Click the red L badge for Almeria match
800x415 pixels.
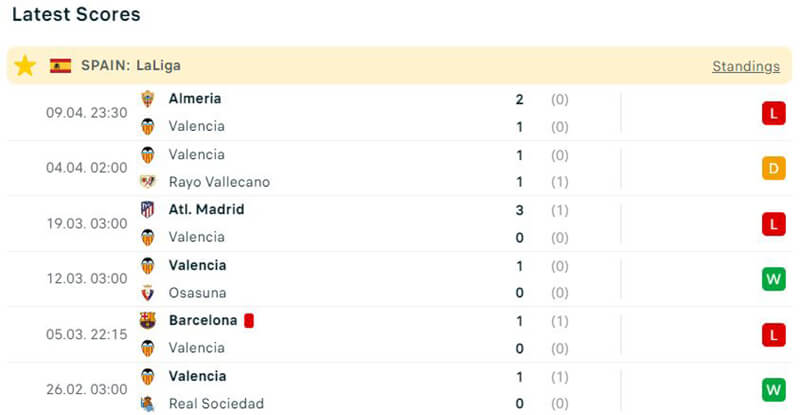click(773, 113)
